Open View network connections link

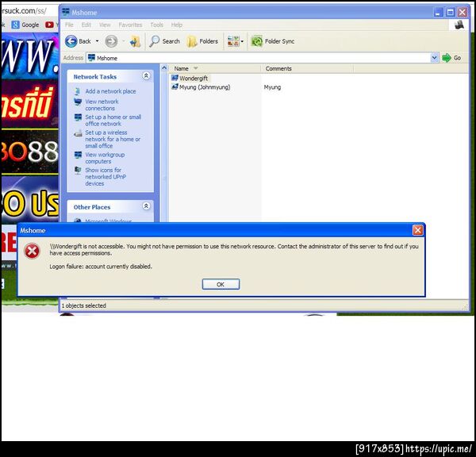click(x=102, y=105)
